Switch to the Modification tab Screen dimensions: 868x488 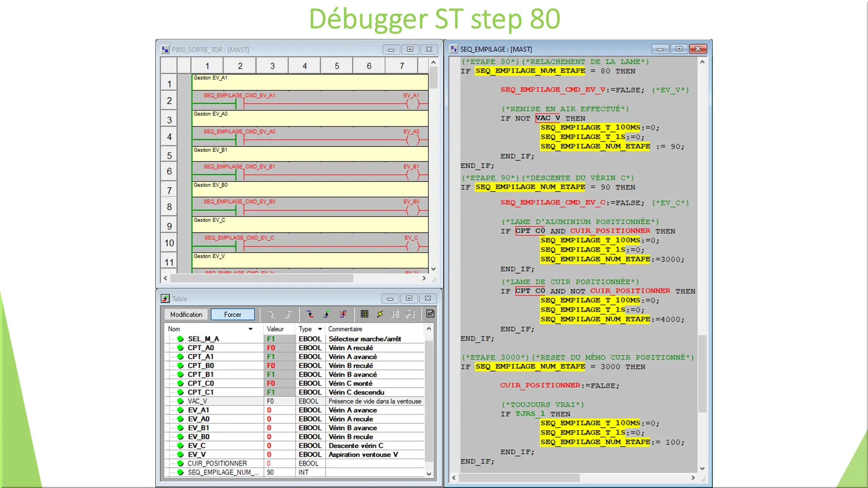tap(185, 314)
